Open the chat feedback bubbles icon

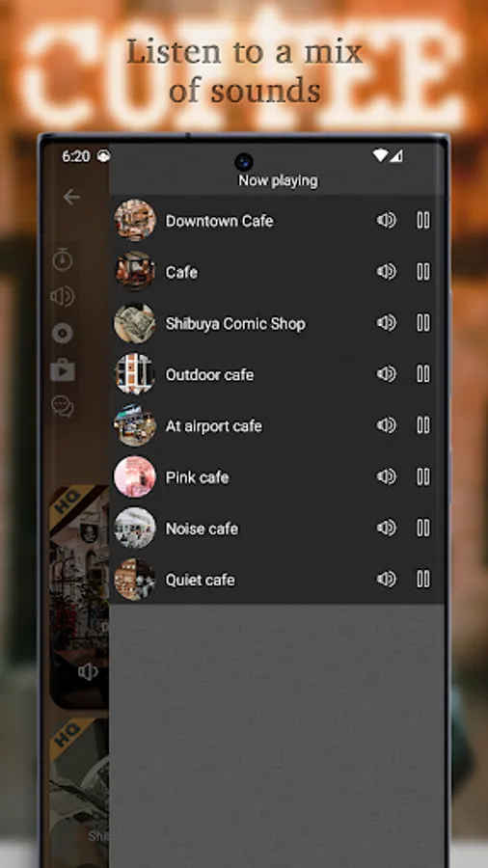click(x=63, y=406)
